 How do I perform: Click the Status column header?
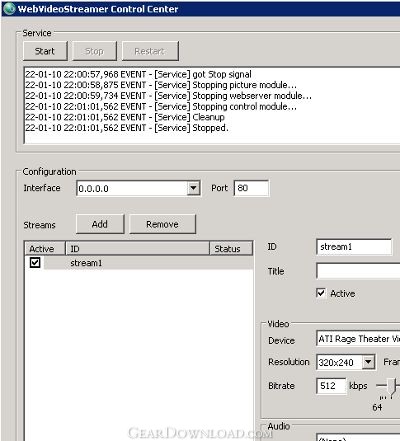tap(231, 249)
